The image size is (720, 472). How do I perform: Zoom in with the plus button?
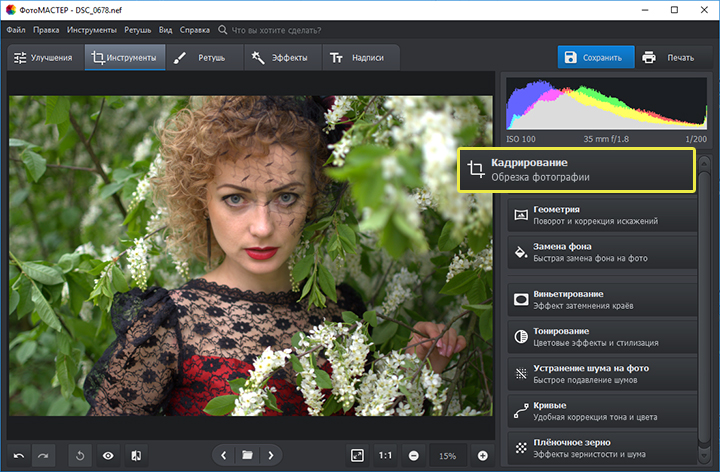click(x=483, y=455)
